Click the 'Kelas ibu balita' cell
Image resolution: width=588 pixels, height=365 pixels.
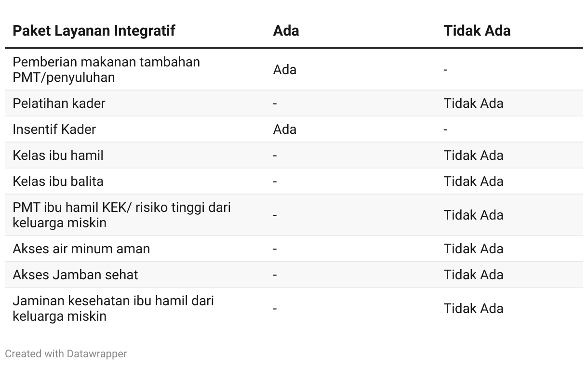tap(58, 181)
